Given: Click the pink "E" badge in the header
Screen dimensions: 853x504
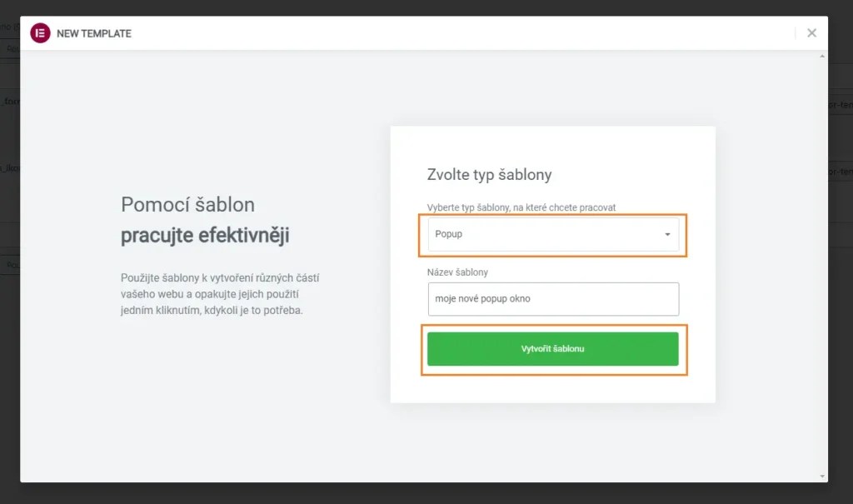Looking at the screenshot, I should pyautogui.click(x=39, y=33).
